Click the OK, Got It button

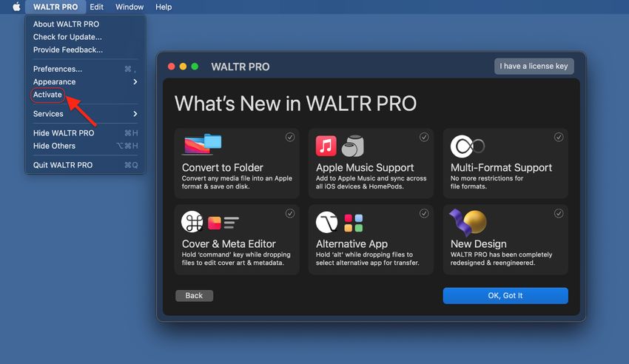click(x=505, y=295)
